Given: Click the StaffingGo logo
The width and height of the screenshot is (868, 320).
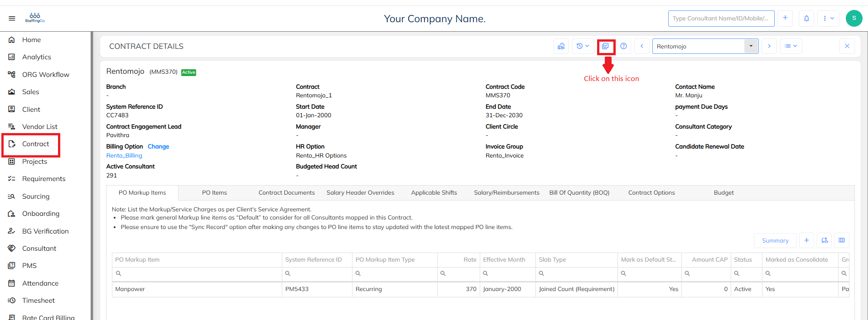Looking at the screenshot, I should tap(35, 18).
